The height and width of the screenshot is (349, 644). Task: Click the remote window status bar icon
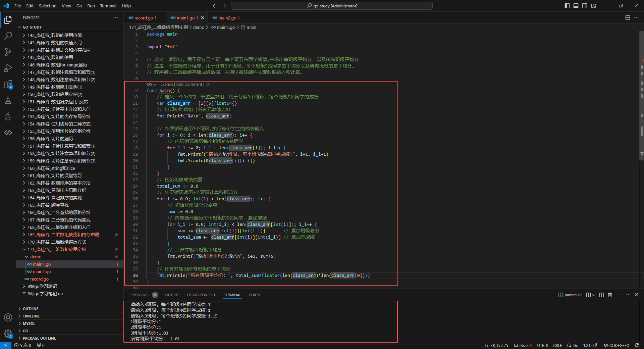point(6,345)
